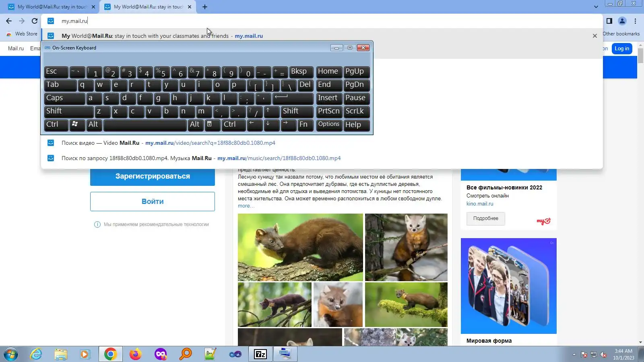Expand article text with the more link
This screenshot has width=644, height=362.
[245, 206]
